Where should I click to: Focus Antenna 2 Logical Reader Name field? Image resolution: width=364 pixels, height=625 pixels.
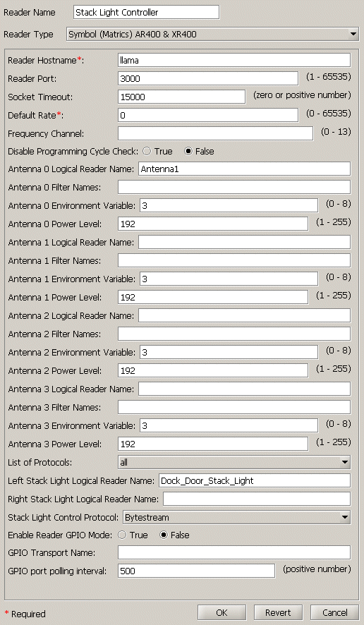tap(245, 316)
